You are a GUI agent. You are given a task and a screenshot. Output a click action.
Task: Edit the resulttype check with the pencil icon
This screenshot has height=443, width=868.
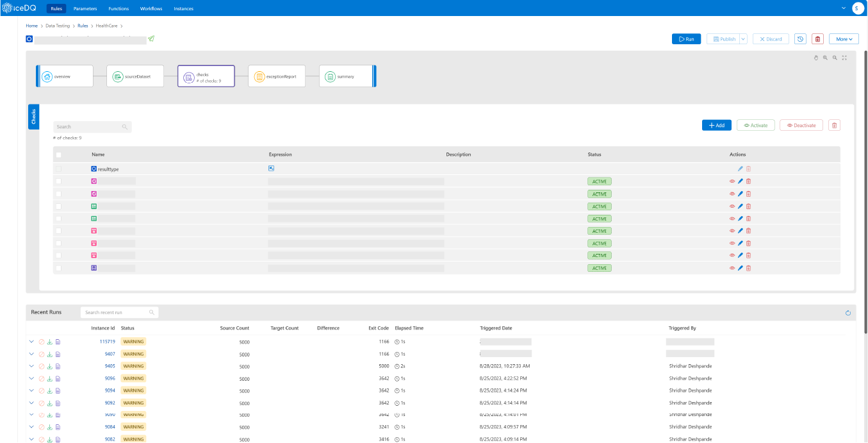pyautogui.click(x=740, y=169)
